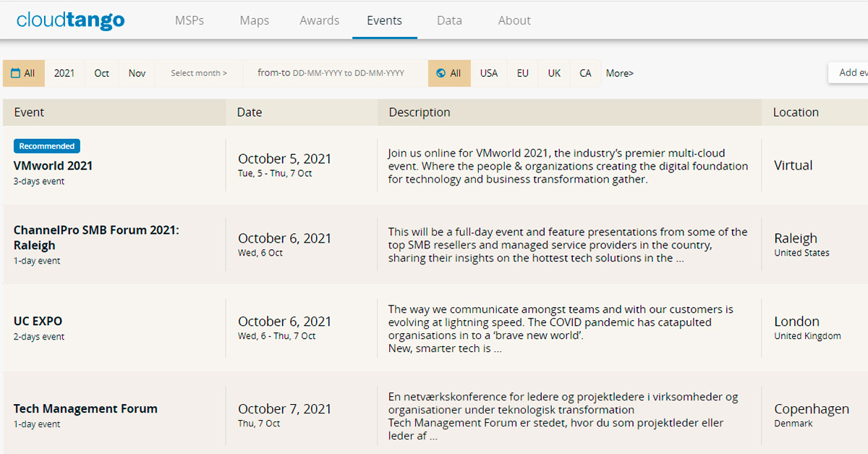The image size is (868, 454).
Task: Click the cloudtango logo
Action: click(71, 20)
